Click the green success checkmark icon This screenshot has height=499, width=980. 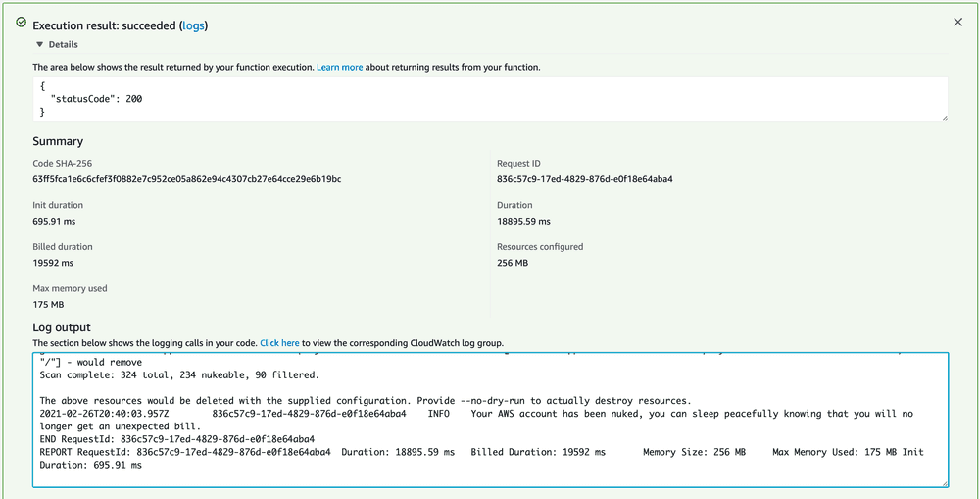[x=22, y=22]
